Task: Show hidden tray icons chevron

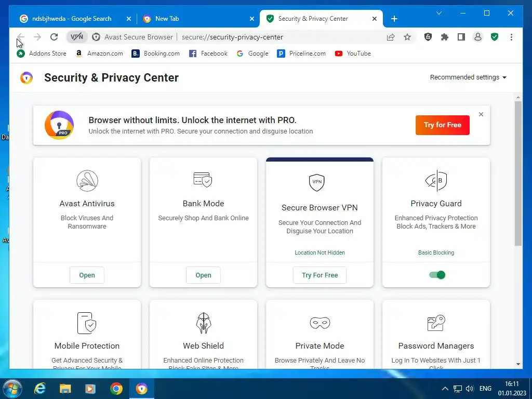Action: click(x=445, y=389)
